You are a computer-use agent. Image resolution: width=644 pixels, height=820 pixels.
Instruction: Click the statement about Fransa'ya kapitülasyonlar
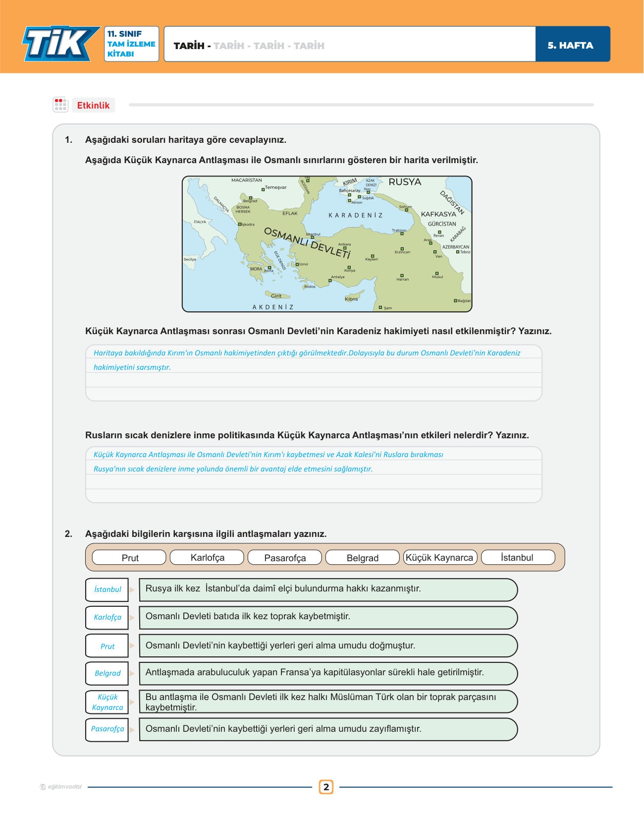click(328, 674)
